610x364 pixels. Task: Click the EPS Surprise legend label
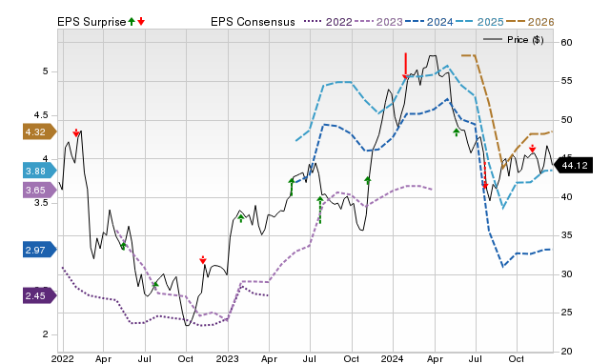[x=91, y=22]
